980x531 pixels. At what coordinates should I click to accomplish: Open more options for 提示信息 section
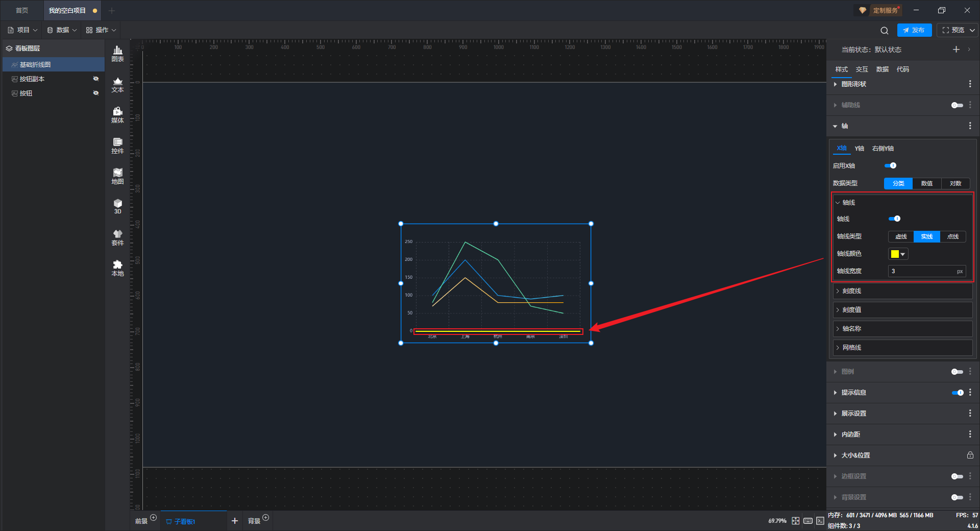[x=970, y=392]
